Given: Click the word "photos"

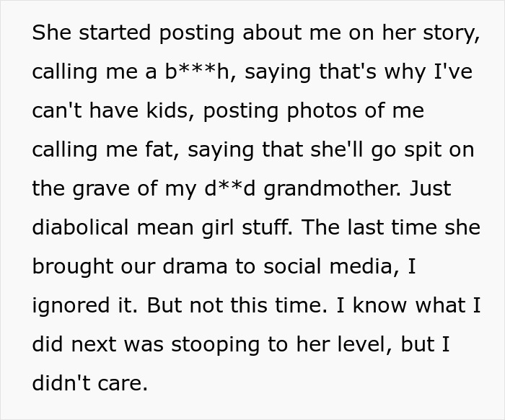Looking at the screenshot, I should tap(322, 111).
